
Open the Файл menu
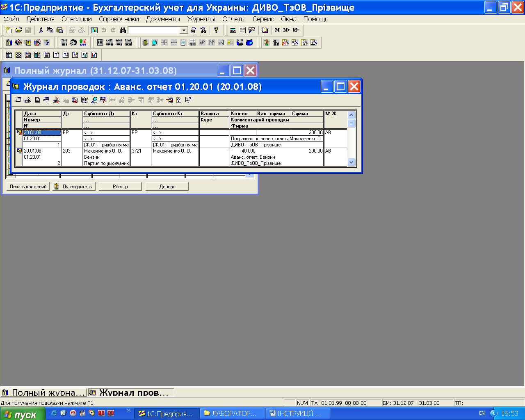pyautogui.click(x=11, y=19)
